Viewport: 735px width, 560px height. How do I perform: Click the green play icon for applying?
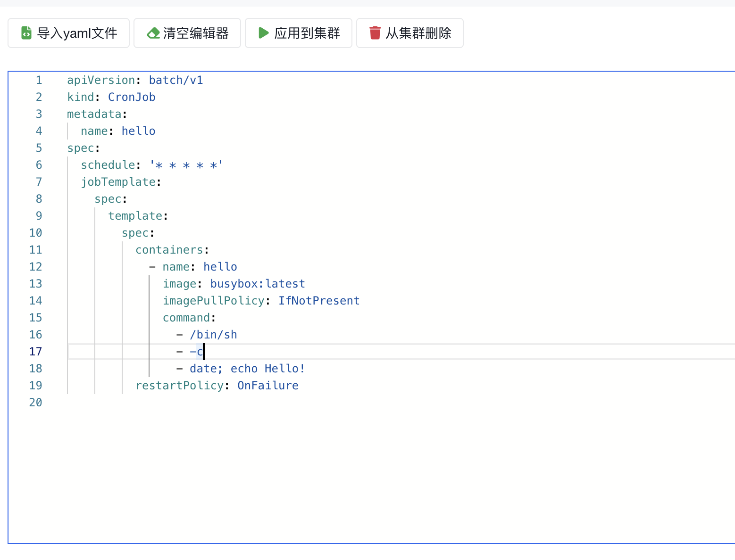coord(264,33)
